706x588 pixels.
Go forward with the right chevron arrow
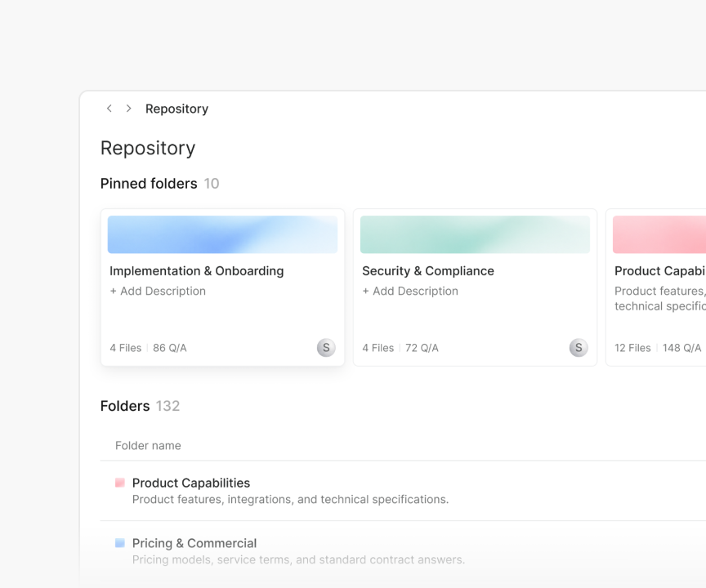129,109
